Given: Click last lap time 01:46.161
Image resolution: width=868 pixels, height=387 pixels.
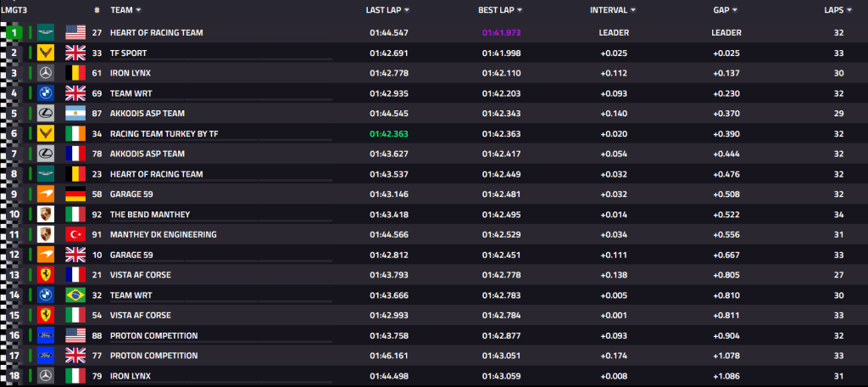Looking at the screenshot, I should pyautogui.click(x=389, y=356).
